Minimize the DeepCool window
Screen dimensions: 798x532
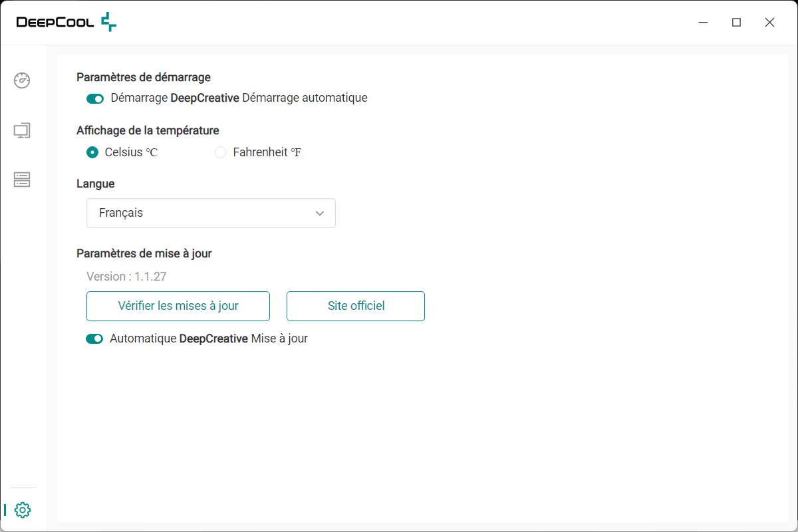(x=704, y=23)
